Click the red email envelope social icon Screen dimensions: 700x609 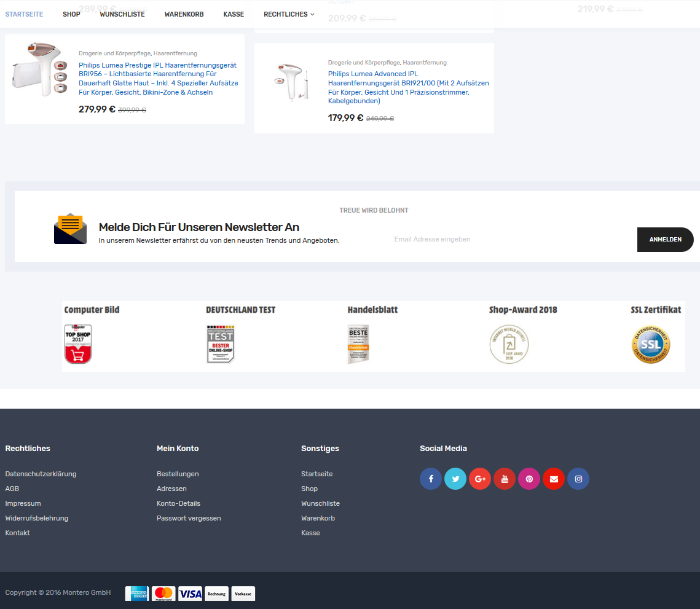[554, 479]
